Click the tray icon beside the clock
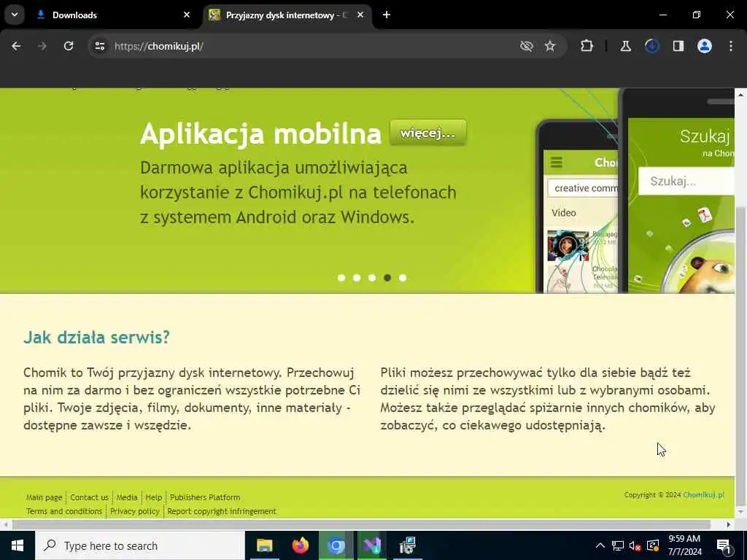Screen dimensions: 747x560 (653, 545)
